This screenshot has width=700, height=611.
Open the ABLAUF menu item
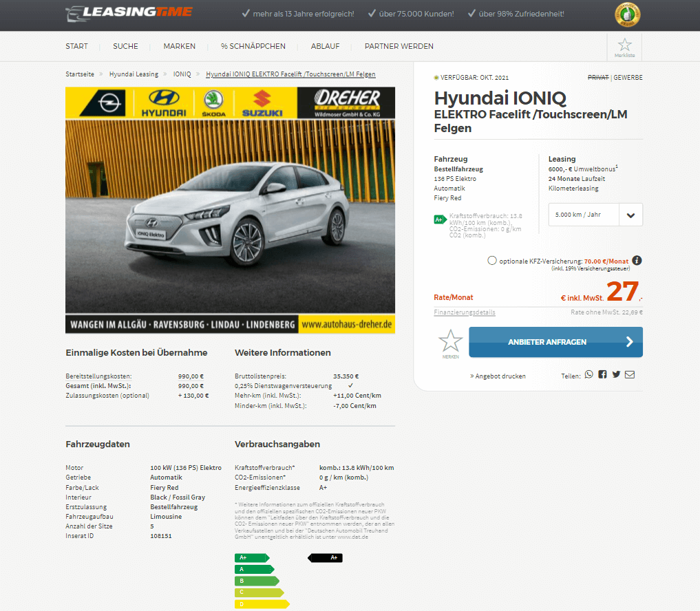326,46
